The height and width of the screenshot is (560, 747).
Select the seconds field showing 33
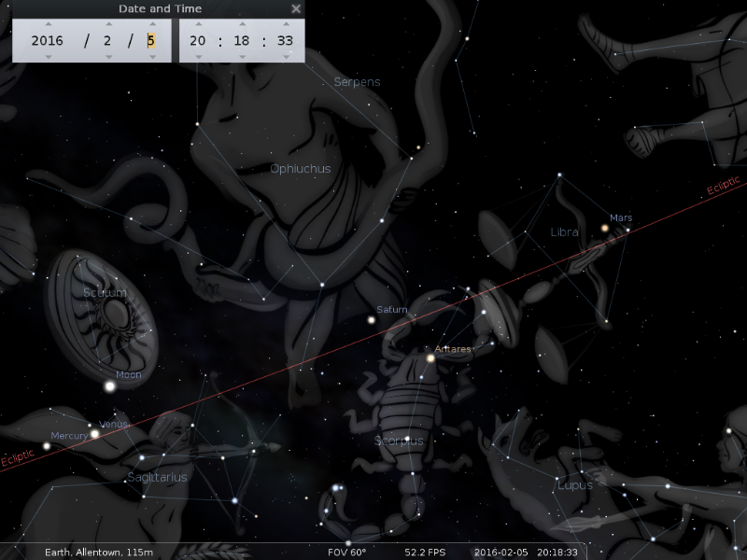tap(285, 40)
